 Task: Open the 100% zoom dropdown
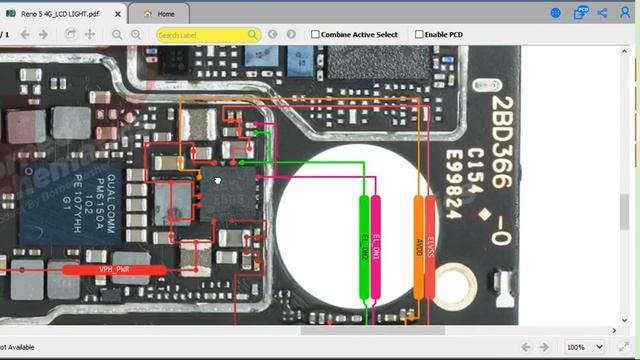click(x=584, y=347)
